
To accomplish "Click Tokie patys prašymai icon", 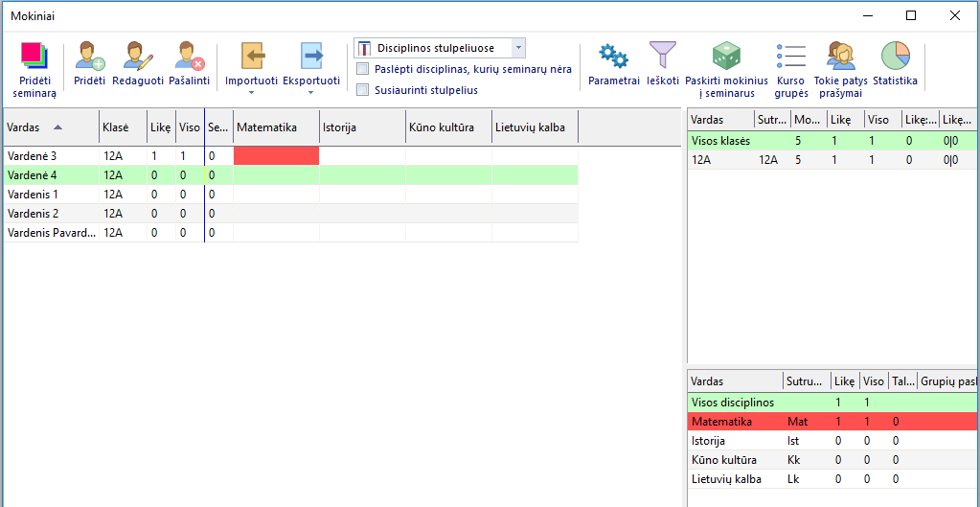I will click(840, 57).
